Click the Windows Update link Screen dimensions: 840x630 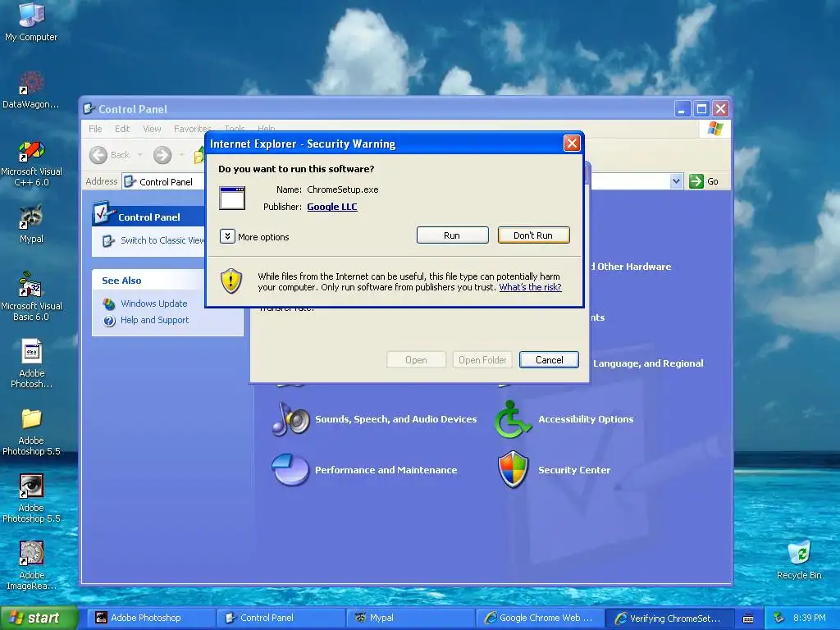(x=153, y=304)
